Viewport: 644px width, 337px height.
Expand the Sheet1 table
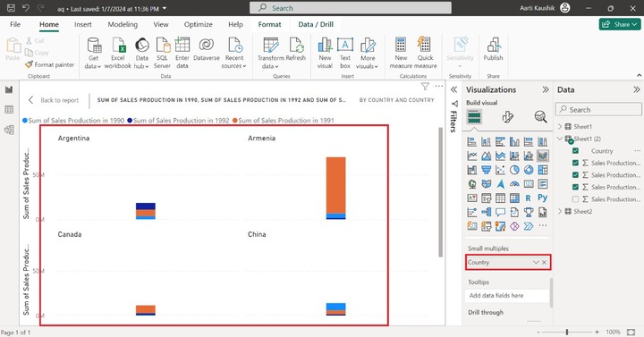pos(560,126)
